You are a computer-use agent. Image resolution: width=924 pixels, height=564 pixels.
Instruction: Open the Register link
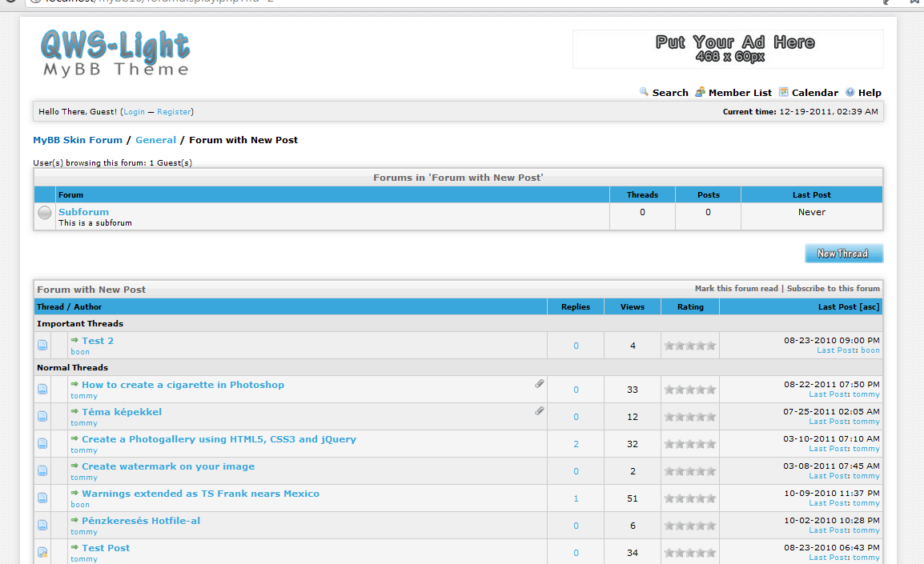tap(174, 112)
